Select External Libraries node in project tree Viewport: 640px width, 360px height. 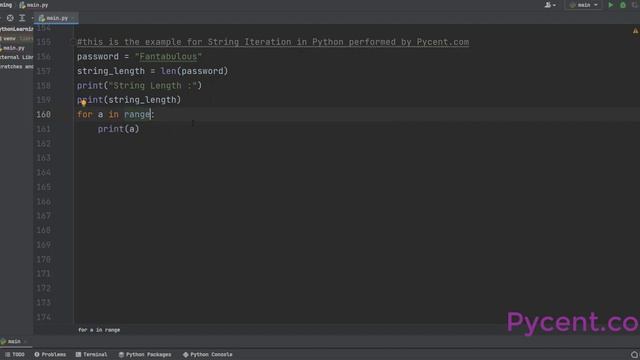[x=16, y=58]
